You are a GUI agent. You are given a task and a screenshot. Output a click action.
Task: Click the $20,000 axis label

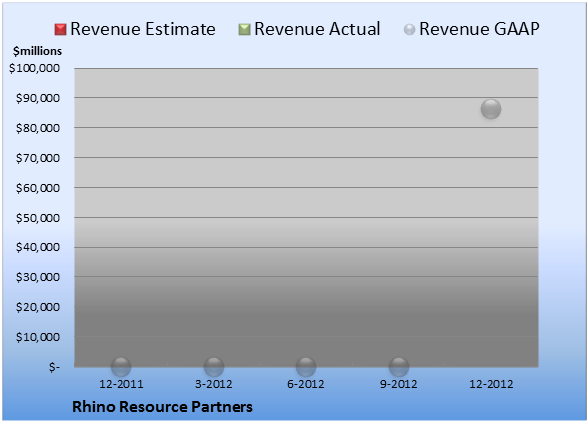38,307
